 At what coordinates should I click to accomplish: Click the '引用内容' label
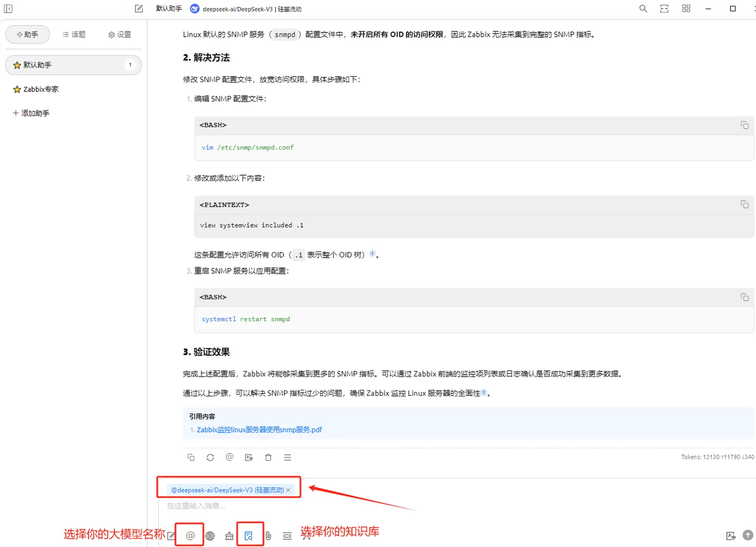[x=202, y=416]
